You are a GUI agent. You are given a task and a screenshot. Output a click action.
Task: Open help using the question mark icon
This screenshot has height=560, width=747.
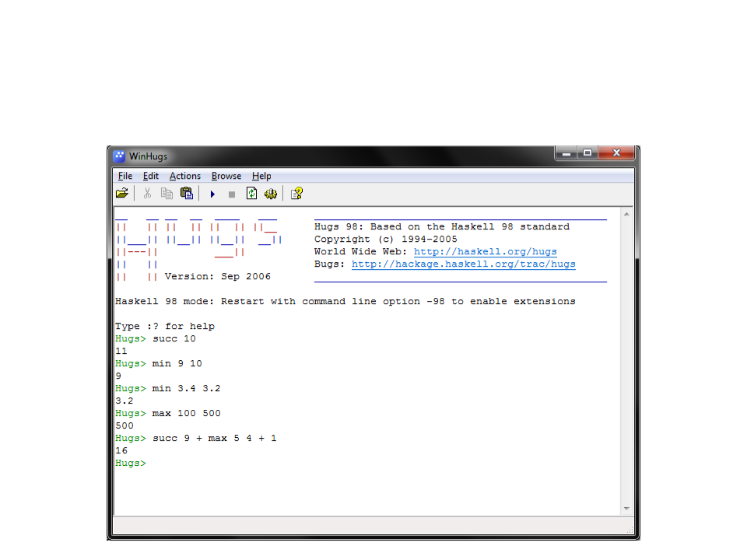coord(296,193)
